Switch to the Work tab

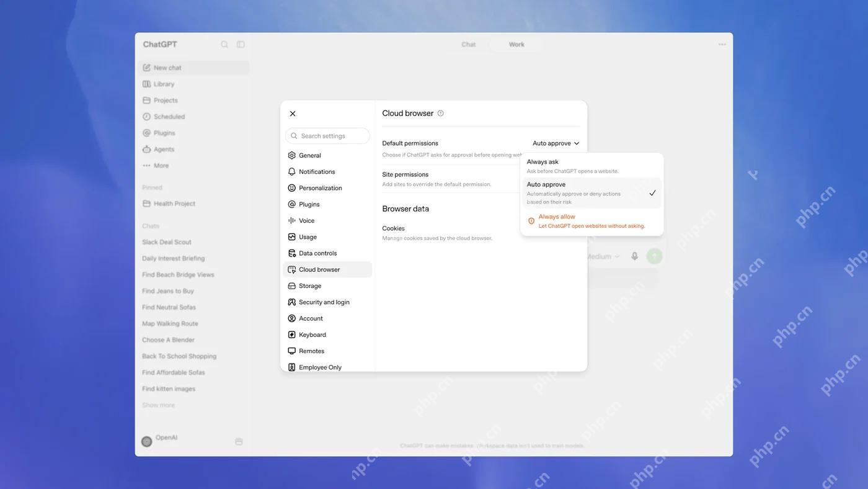pos(516,45)
